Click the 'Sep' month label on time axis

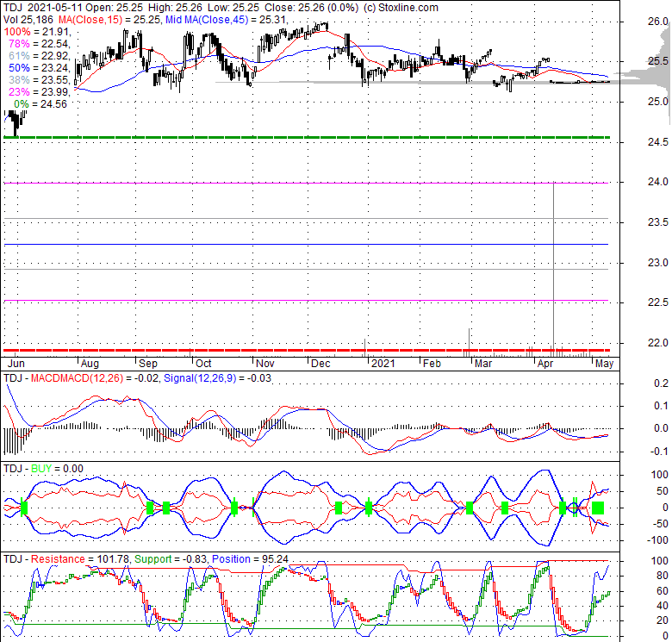(148, 364)
